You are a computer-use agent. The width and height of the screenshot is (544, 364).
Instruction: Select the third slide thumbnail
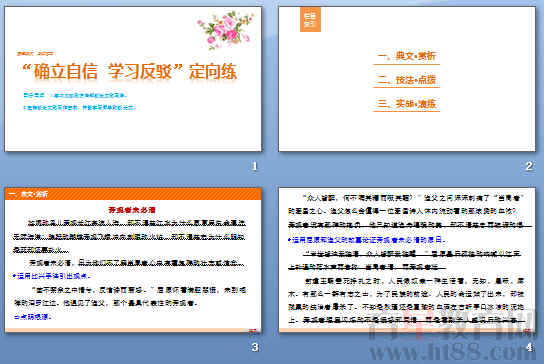[133, 260]
